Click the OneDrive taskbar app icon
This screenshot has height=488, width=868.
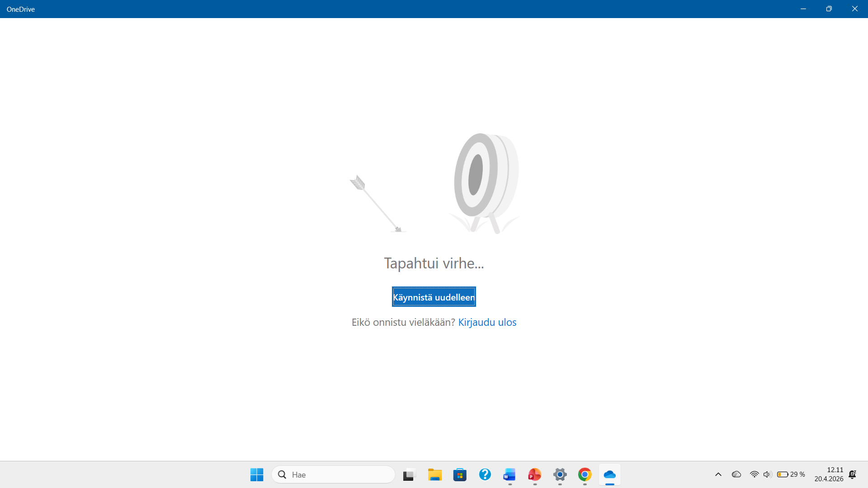point(610,474)
